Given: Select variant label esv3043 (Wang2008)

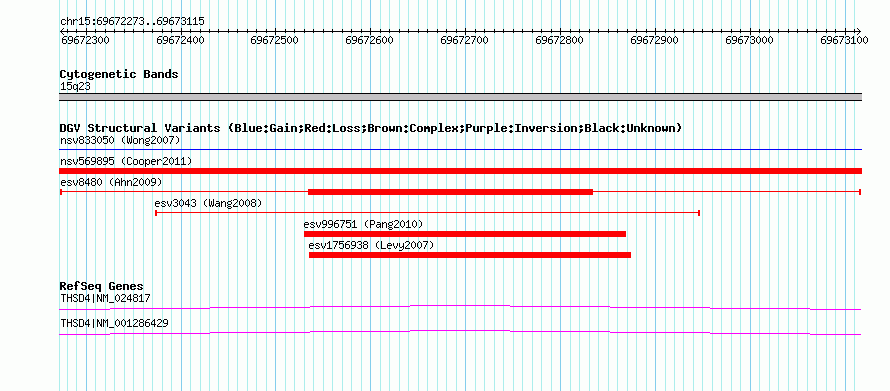Looking at the screenshot, I should click(208, 203).
